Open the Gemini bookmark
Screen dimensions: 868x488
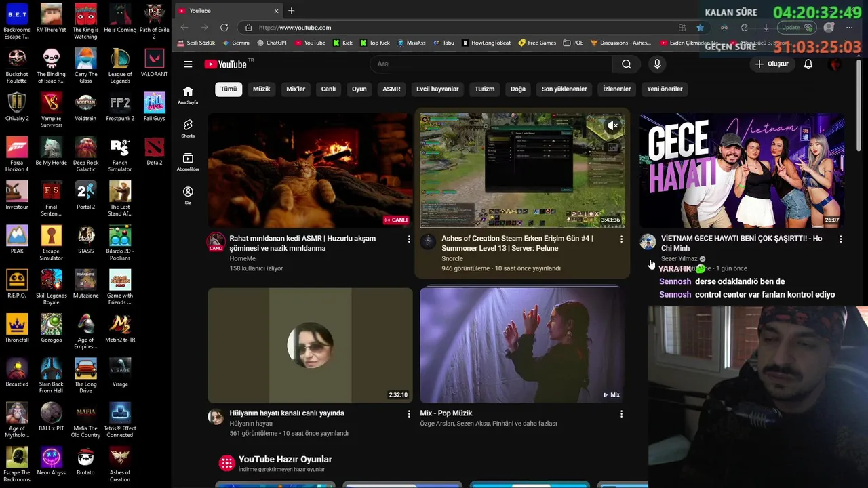(236, 43)
